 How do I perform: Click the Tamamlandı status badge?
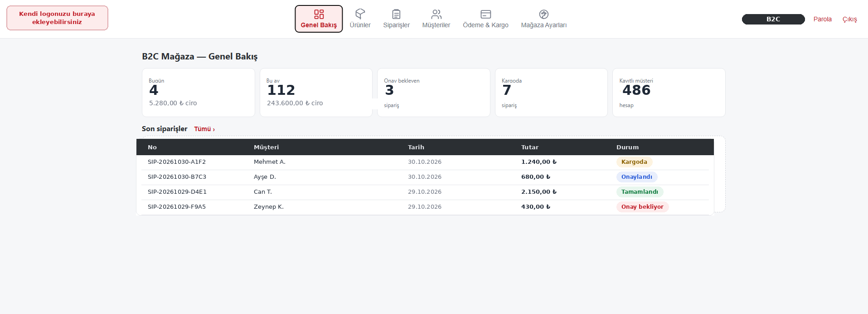click(640, 192)
